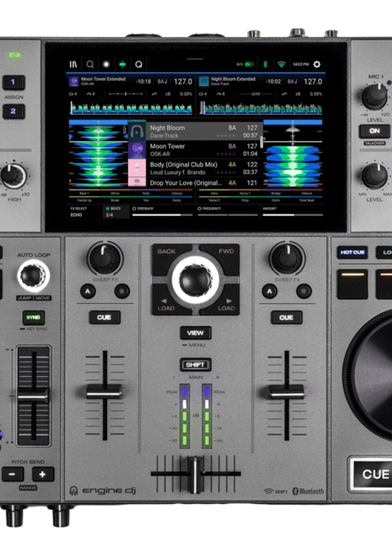
Task: Click the pitch bend minus button
Action: tap(13, 474)
